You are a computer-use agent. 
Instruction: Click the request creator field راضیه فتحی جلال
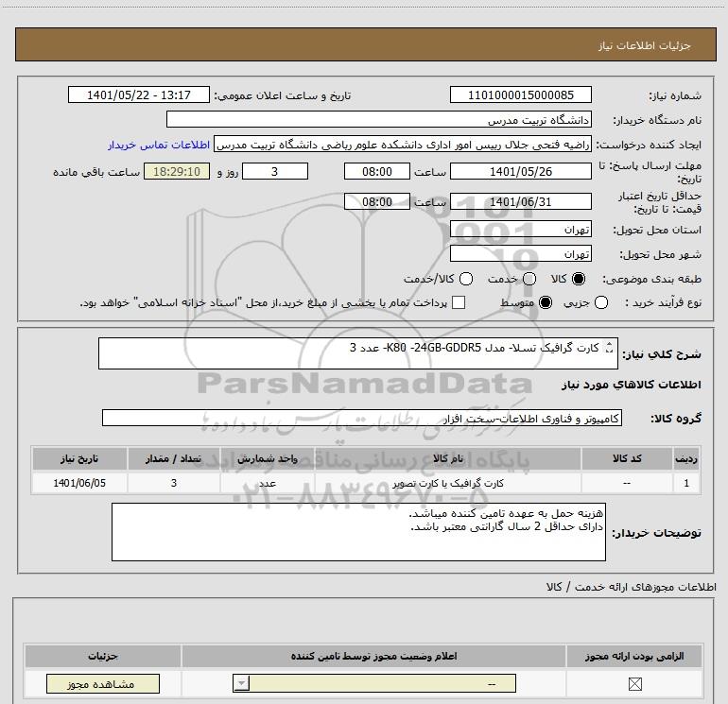(403, 145)
